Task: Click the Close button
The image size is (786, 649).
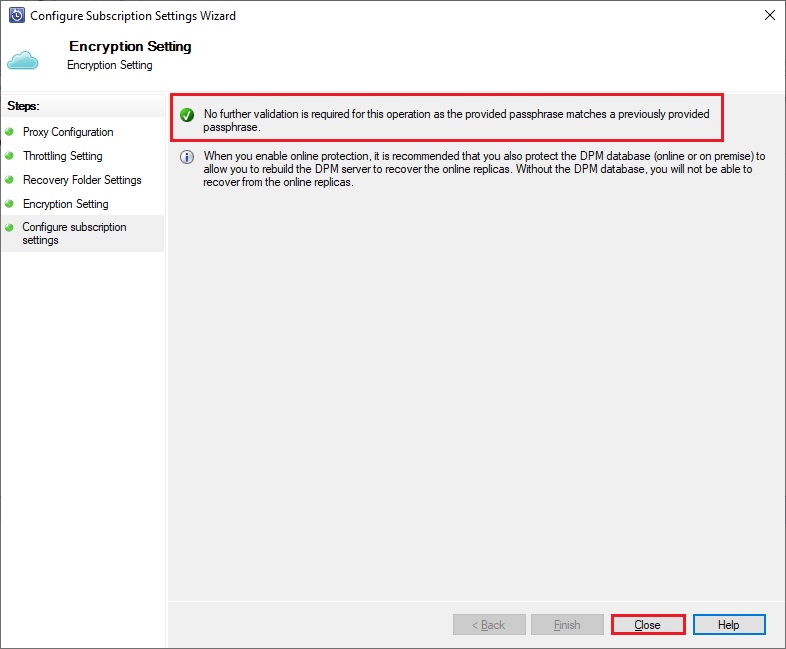Action: click(x=648, y=624)
